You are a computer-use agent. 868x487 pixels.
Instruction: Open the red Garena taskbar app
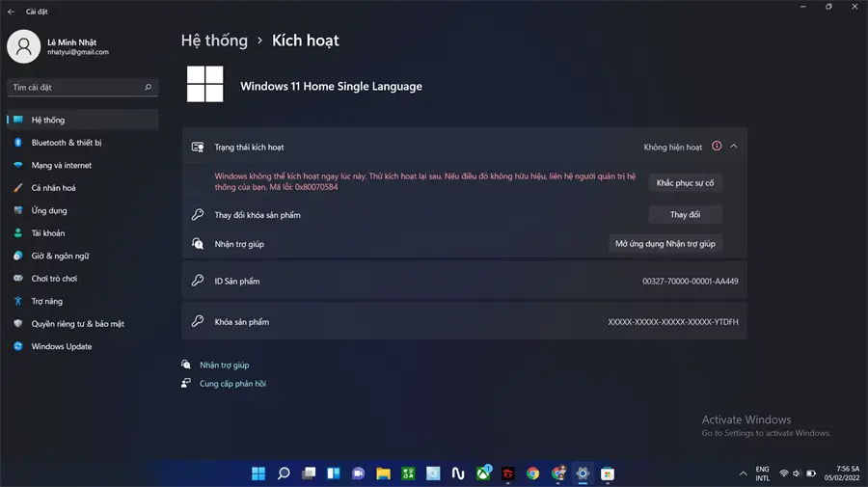[x=507, y=473]
